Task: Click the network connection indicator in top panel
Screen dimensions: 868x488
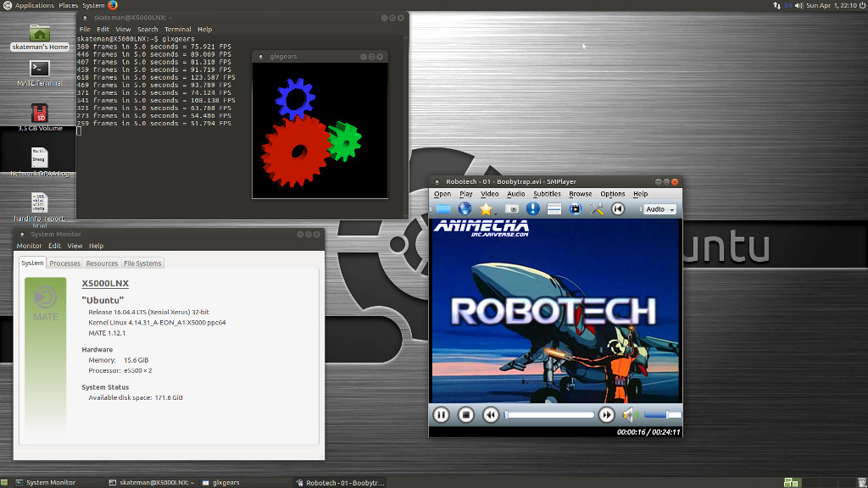Action: point(776,6)
